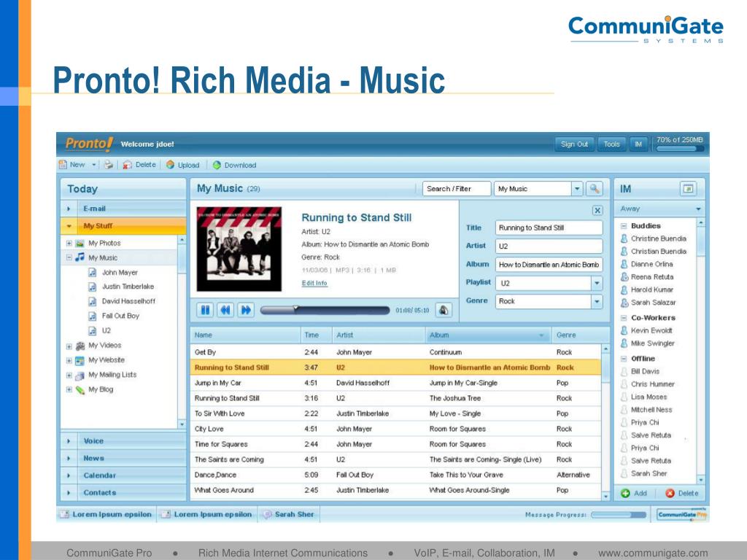The image size is (747, 560).
Task: Sort by the Genre column header
Action: (x=580, y=335)
